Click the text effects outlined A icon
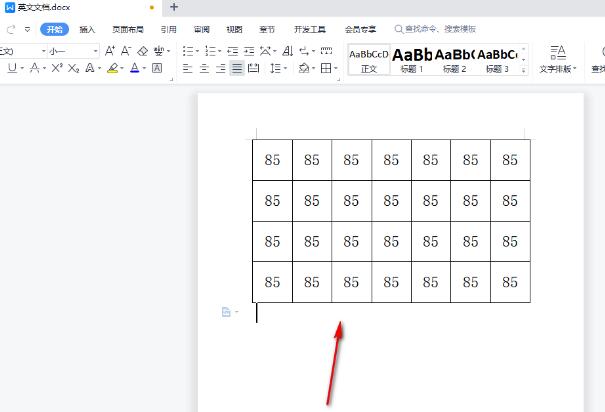The height and width of the screenshot is (412, 605). [90, 68]
